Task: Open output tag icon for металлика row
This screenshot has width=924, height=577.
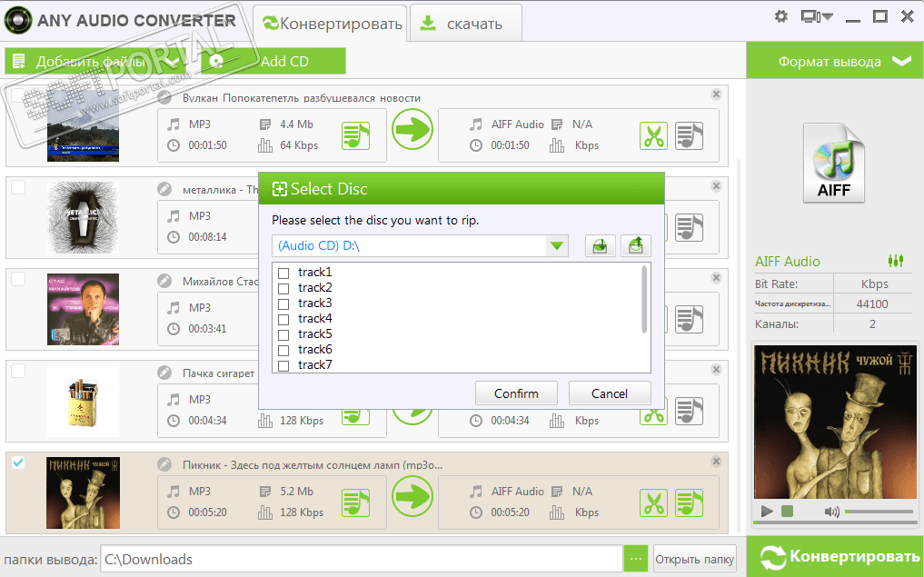Action: click(x=689, y=227)
